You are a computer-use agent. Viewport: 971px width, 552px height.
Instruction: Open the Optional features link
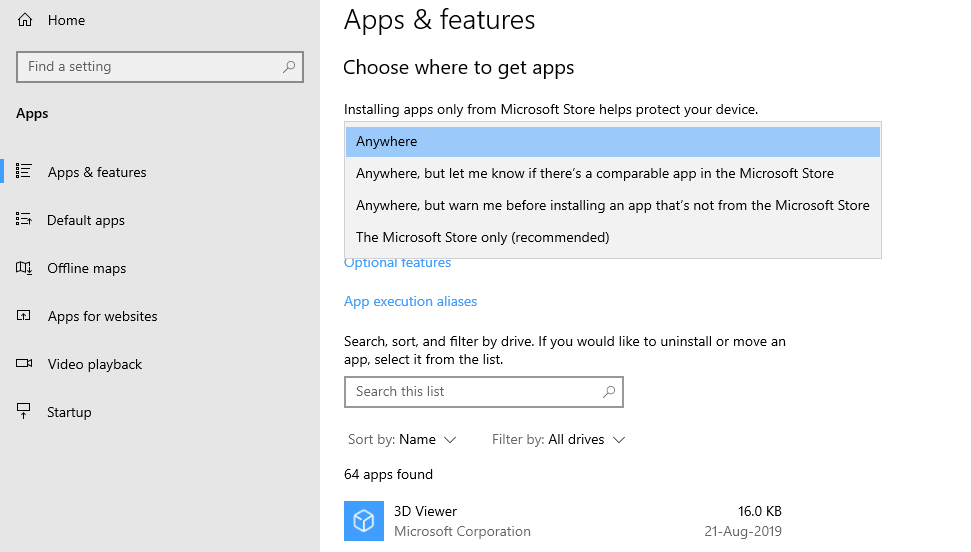pyautogui.click(x=397, y=264)
